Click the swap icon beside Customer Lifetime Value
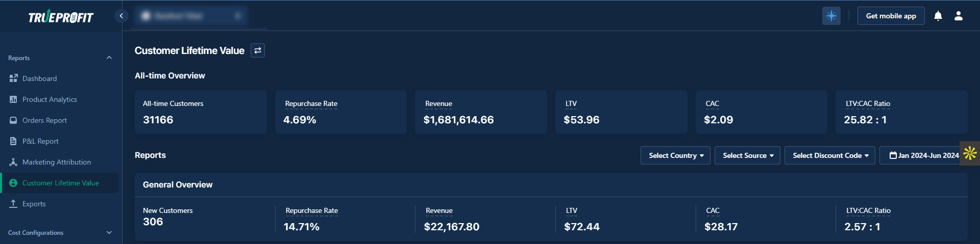The image size is (980, 244). point(258,50)
